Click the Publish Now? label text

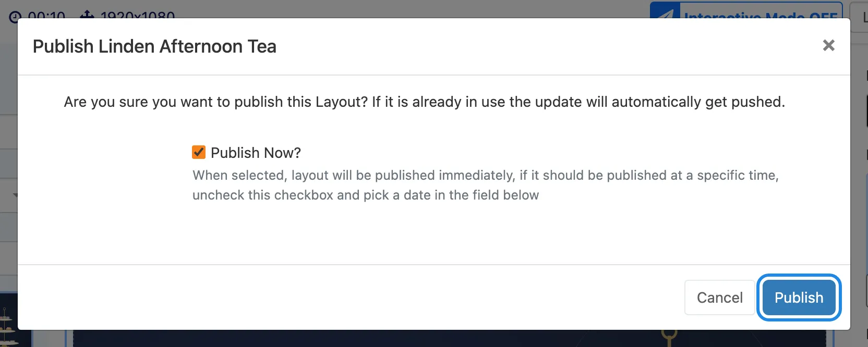tap(256, 153)
